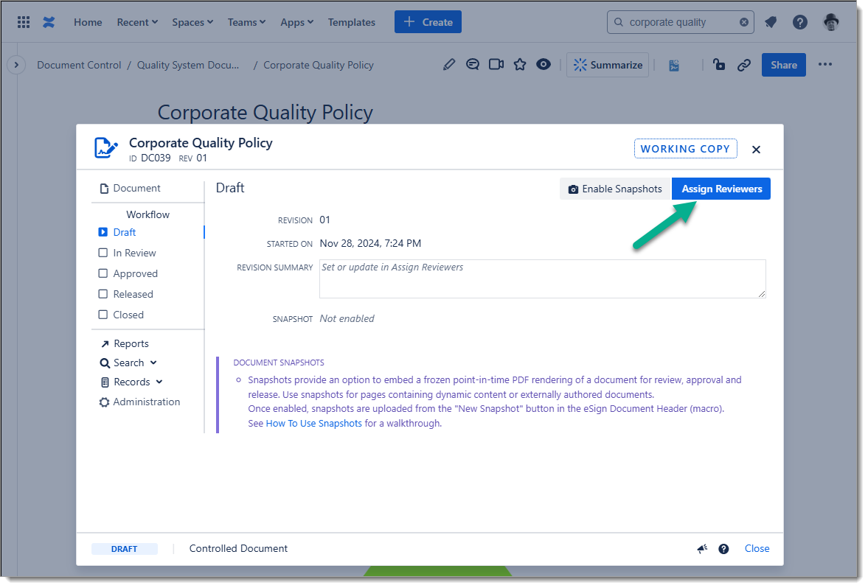This screenshot has height=588, width=868.
Task: Click the copy link icon
Action: [744, 65]
